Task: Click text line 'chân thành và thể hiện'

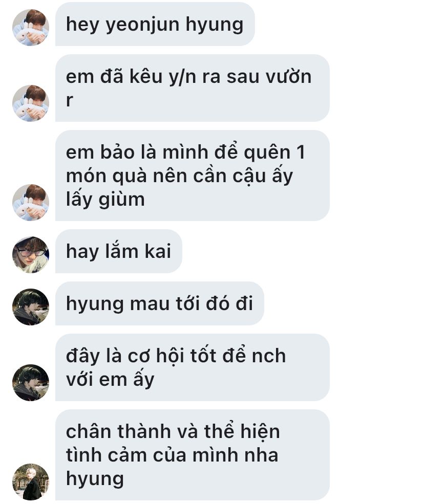Action: [x=173, y=431]
